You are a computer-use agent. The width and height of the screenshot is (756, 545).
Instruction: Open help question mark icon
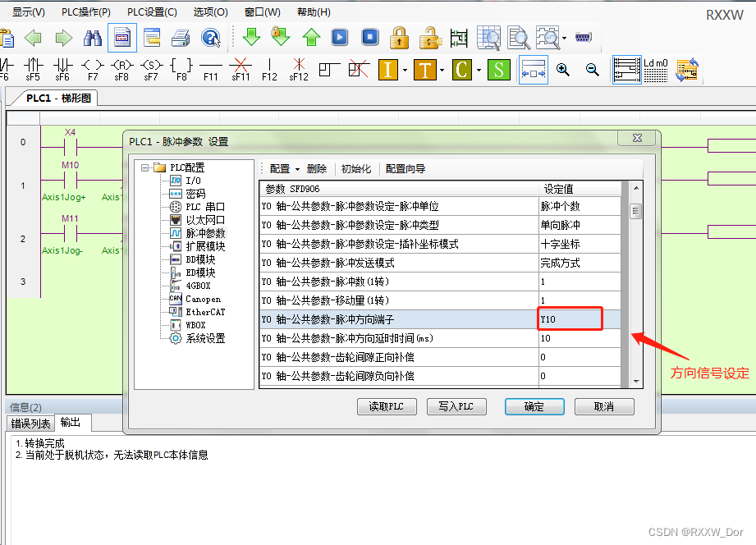click(x=211, y=37)
